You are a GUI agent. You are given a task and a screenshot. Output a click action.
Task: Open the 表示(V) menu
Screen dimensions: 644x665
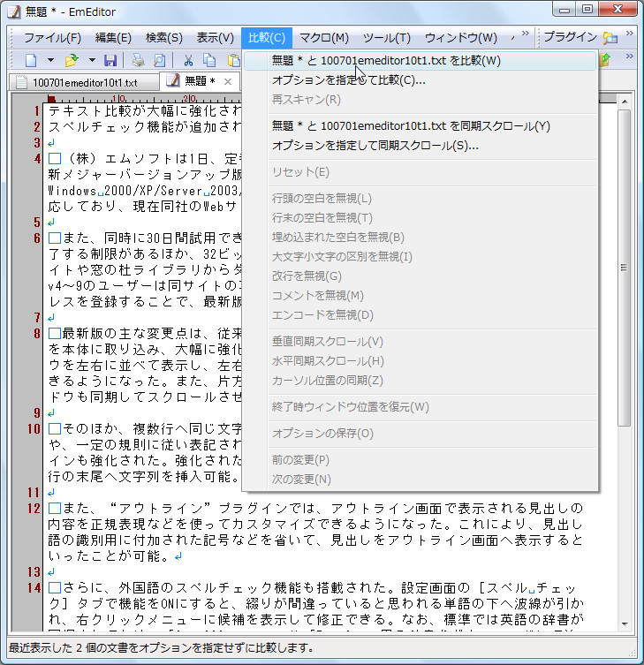pyautogui.click(x=215, y=38)
